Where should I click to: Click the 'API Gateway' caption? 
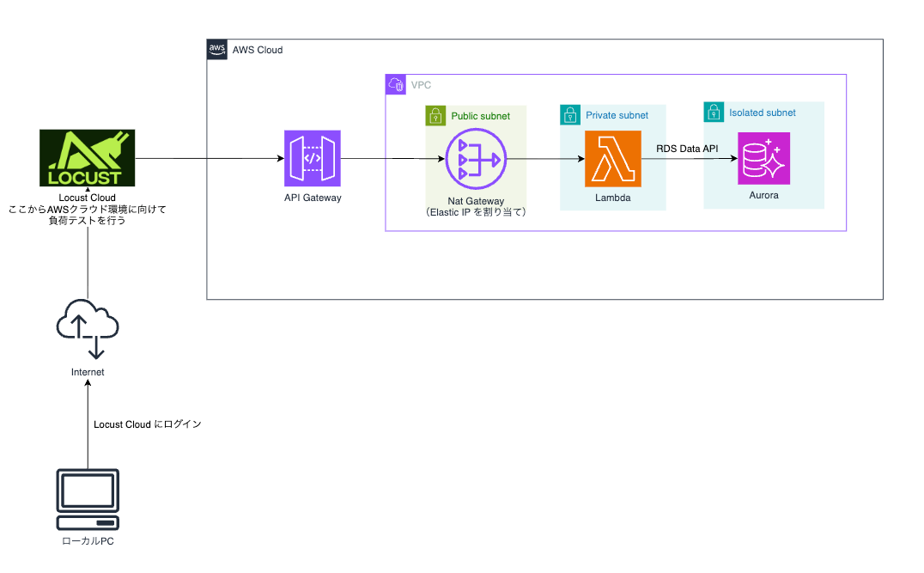pos(313,198)
